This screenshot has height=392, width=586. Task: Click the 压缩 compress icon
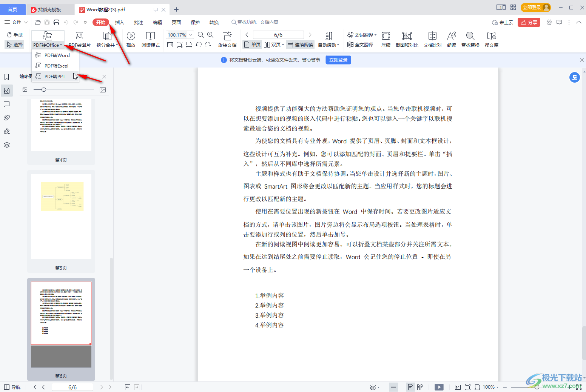(x=386, y=40)
